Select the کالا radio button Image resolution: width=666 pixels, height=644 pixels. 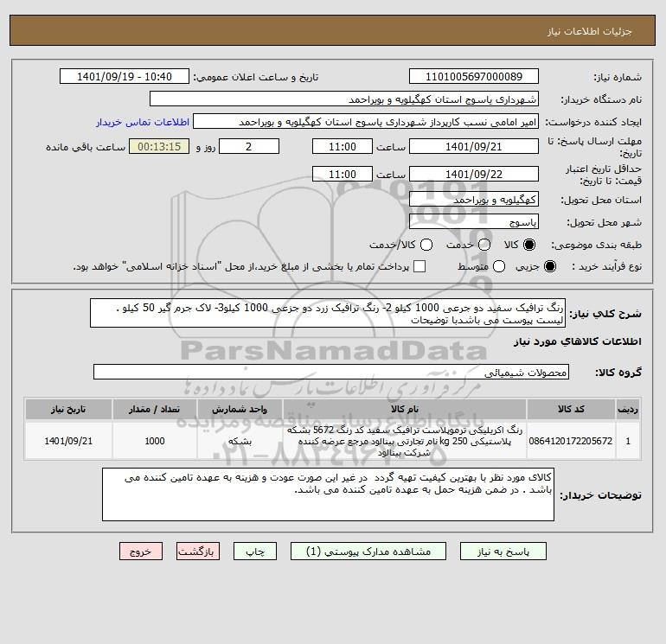click(529, 245)
